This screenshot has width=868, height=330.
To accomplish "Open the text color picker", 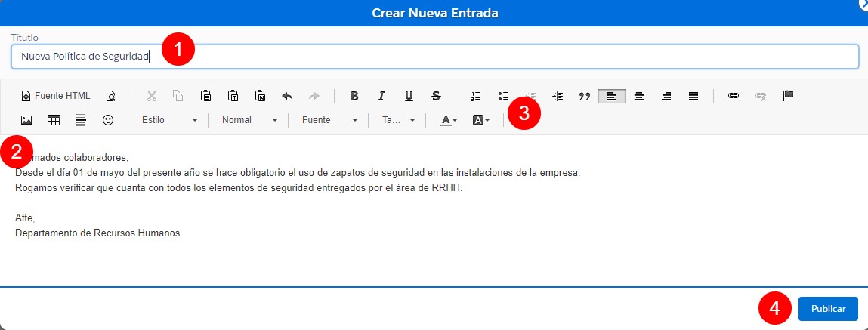I will (449, 120).
